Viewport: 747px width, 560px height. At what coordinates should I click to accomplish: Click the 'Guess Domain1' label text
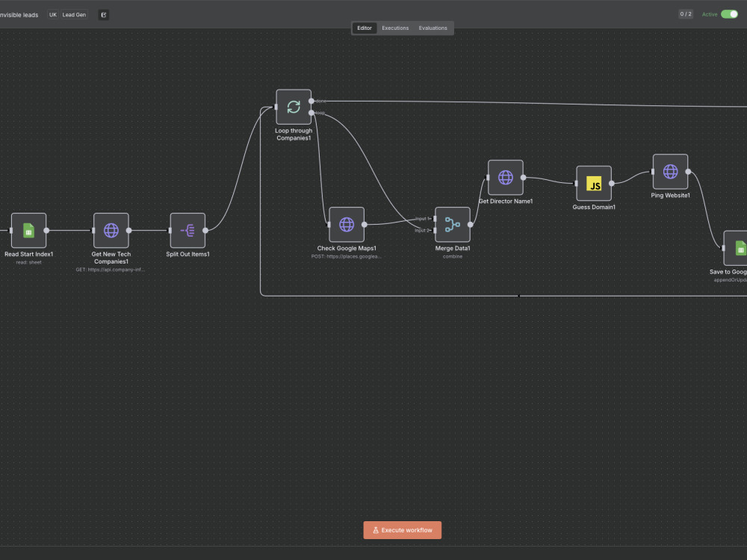click(594, 207)
